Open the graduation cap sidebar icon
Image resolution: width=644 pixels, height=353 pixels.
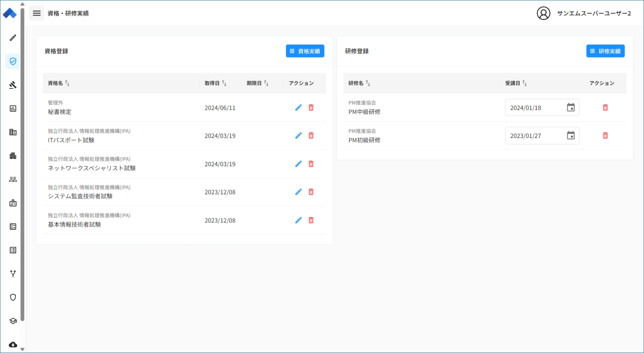point(13,321)
